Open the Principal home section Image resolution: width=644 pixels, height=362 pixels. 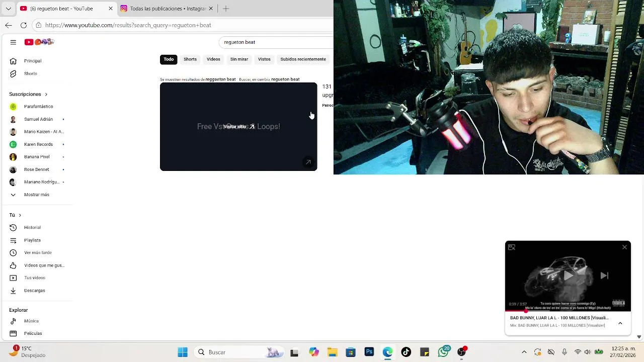click(x=36, y=61)
